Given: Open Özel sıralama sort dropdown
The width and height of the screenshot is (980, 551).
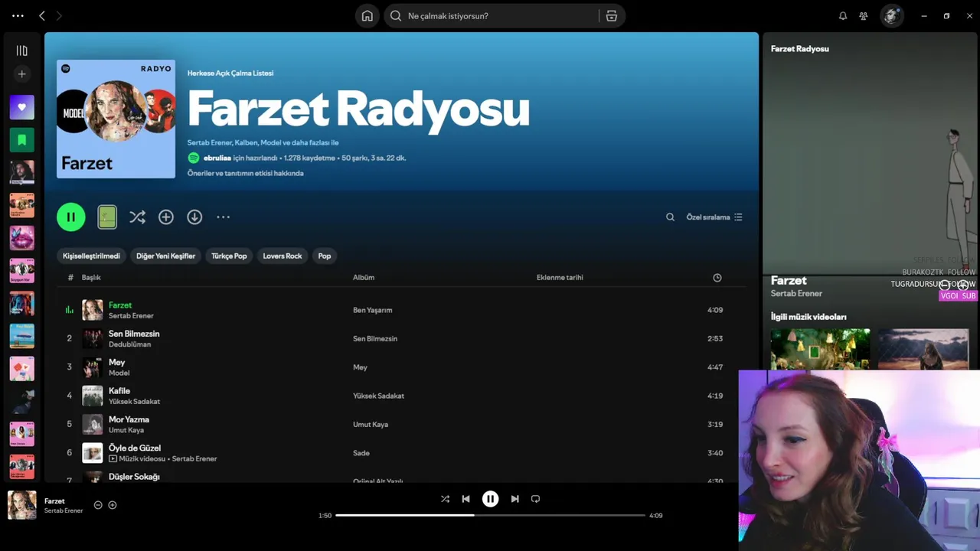Looking at the screenshot, I should tap(714, 217).
